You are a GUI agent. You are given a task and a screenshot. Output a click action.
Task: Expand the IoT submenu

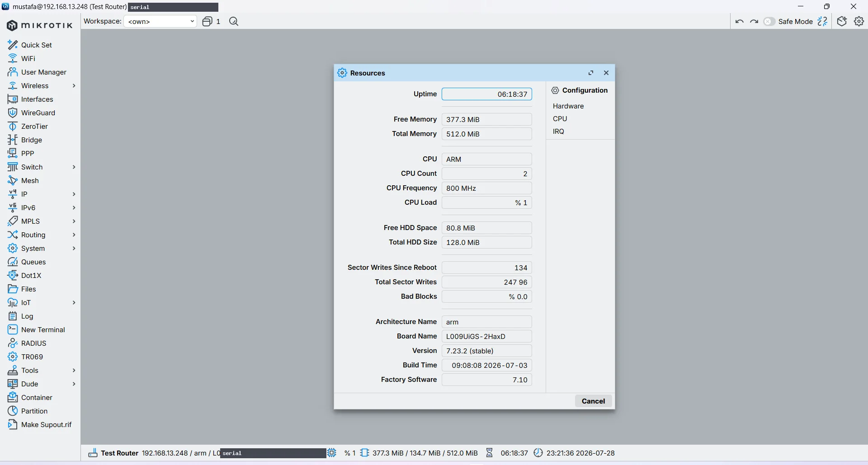(74, 302)
